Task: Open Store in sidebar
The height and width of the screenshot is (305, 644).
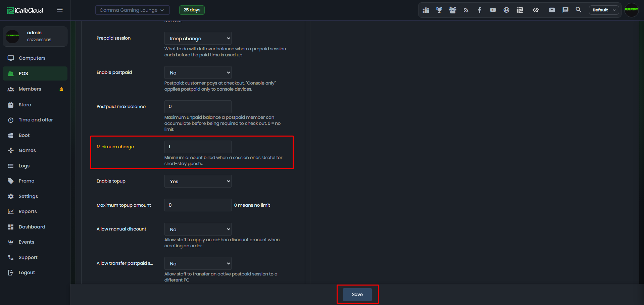Action: tap(35, 105)
